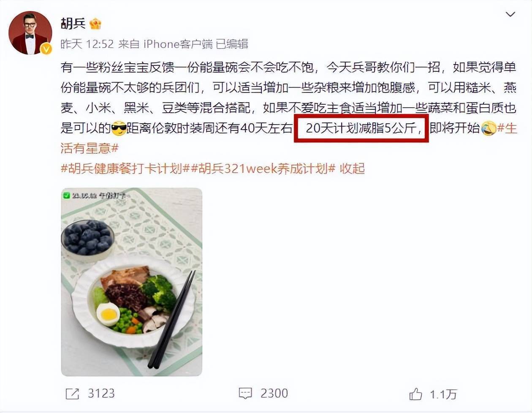Collapse post text with 收起

pos(352,168)
